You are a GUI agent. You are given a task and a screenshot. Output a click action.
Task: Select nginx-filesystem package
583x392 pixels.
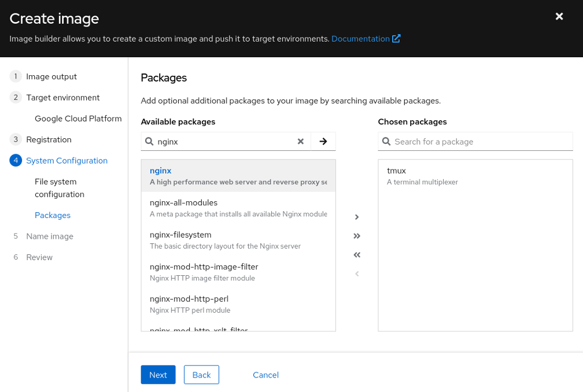[x=238, y=240]
